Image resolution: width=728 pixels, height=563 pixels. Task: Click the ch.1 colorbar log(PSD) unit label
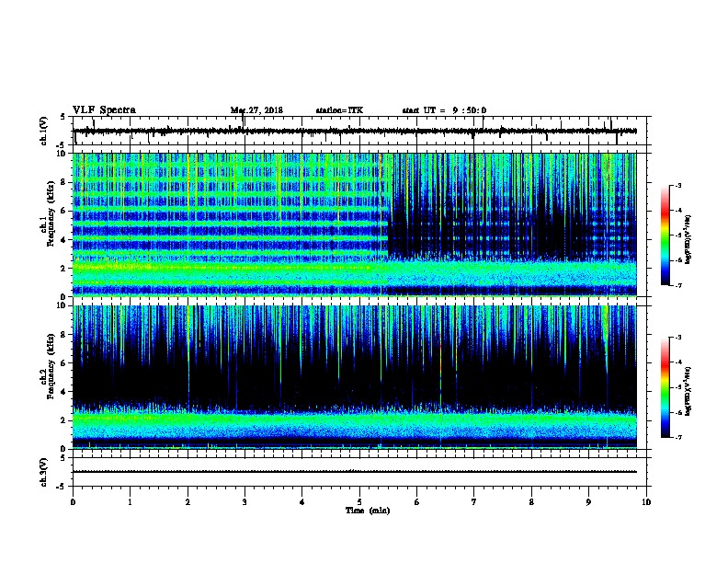tap(688, 240)
